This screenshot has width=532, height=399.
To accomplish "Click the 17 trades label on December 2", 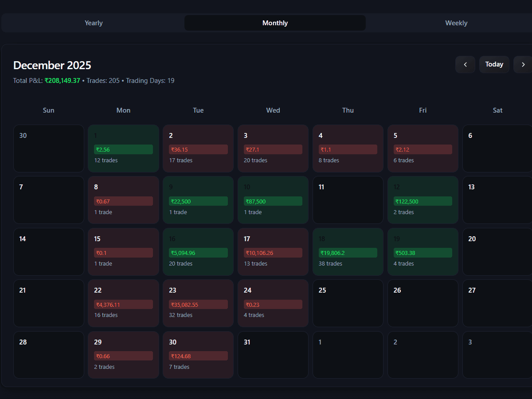I will (181, 160).
